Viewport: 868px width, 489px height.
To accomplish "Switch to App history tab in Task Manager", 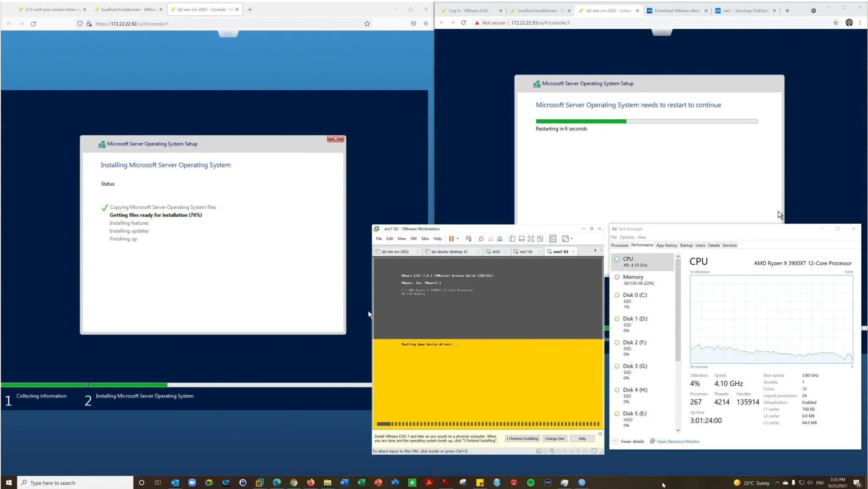I will 667,245.
